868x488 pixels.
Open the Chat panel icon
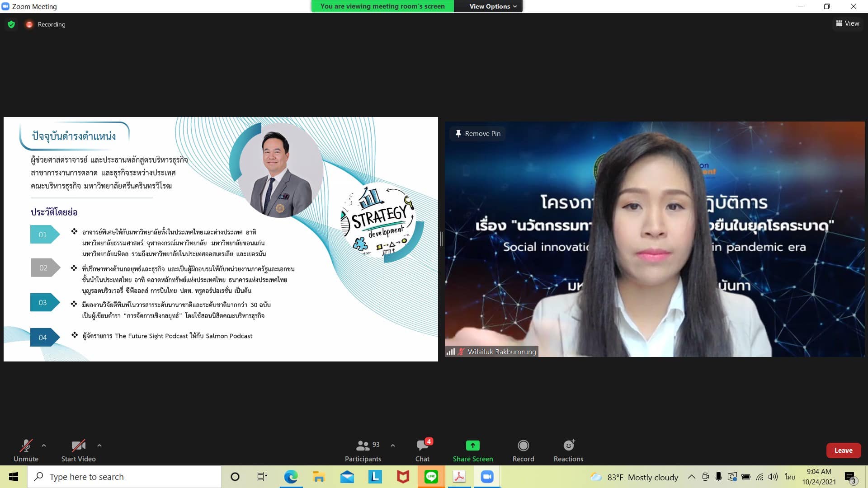click(x=422, y=446)
